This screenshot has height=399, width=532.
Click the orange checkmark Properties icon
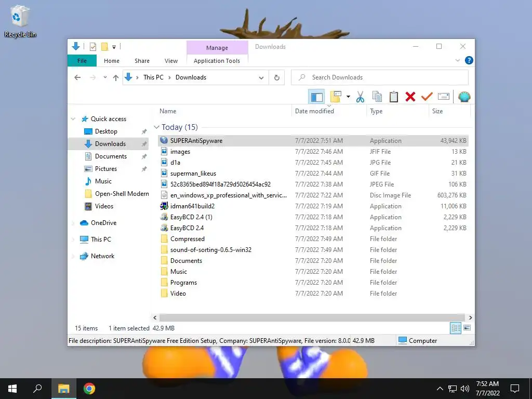pos(427,97)
